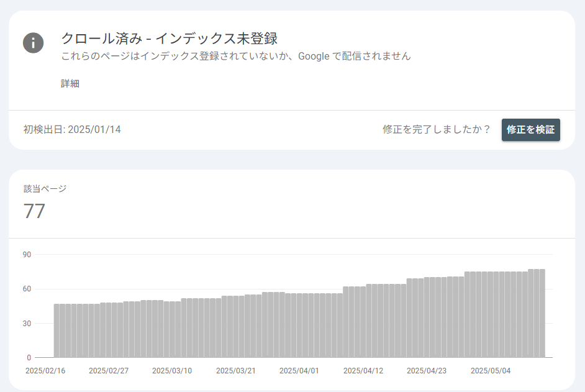Open the 詳細 details link
This screenshot has width=585, height=392.
click(x=70, y=83)
